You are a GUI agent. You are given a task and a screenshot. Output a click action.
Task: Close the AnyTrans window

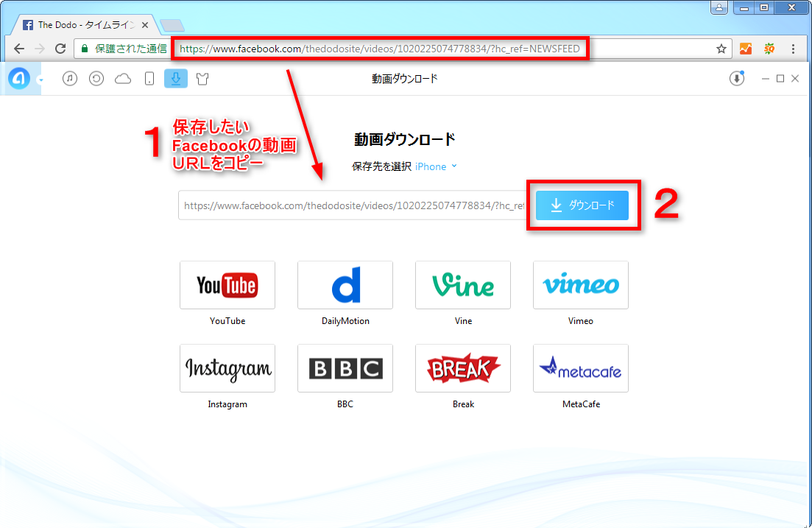tap(795, 78)
